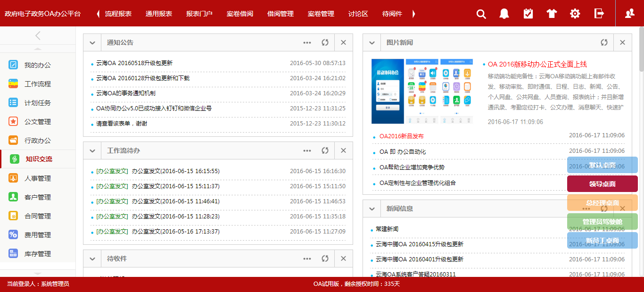Open the search icon in top bar
Screen dimensions: 644x292
point(481,14)
